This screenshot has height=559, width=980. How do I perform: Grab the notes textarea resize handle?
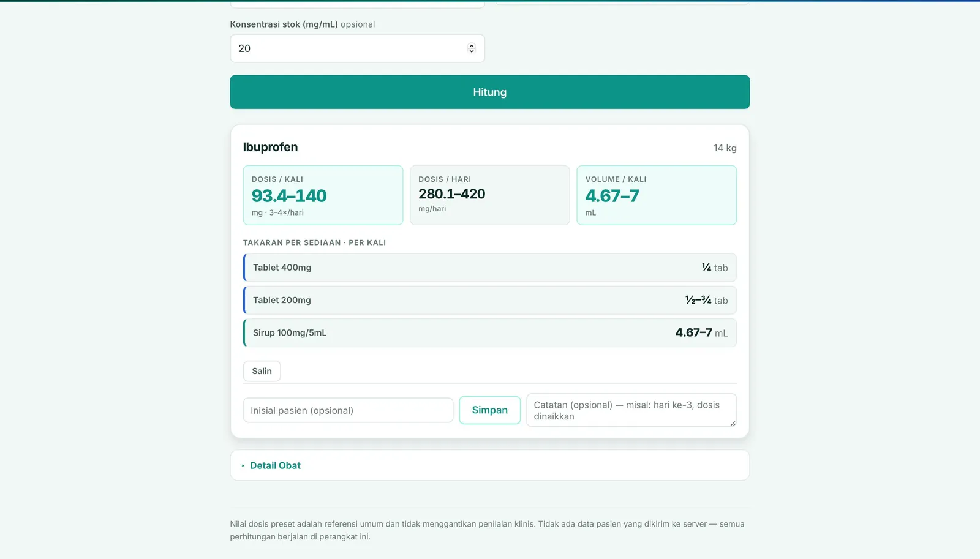(733, 423)
